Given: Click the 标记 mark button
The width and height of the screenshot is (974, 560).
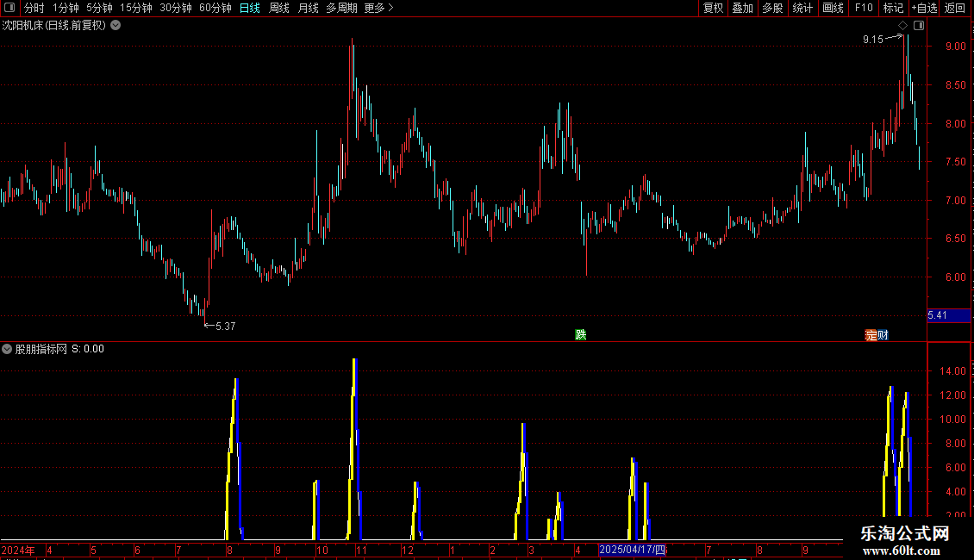Looking at the screenshot, I should click(x=893, y=8).
